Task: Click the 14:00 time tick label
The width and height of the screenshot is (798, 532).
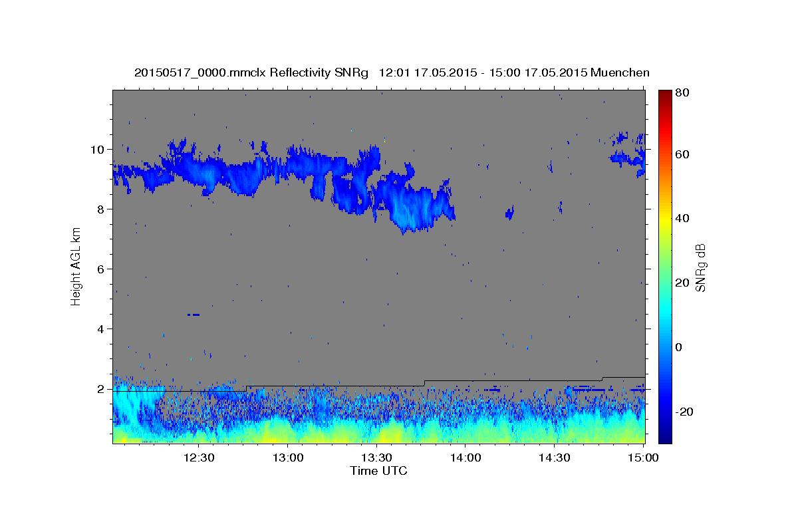Action: pos(465,458)
